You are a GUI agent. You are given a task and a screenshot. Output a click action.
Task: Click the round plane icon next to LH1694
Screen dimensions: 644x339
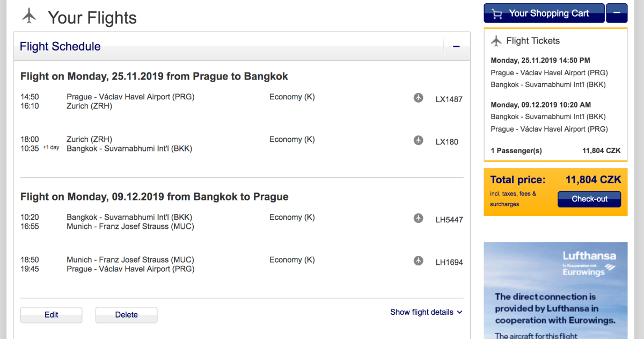click(419, 261)
